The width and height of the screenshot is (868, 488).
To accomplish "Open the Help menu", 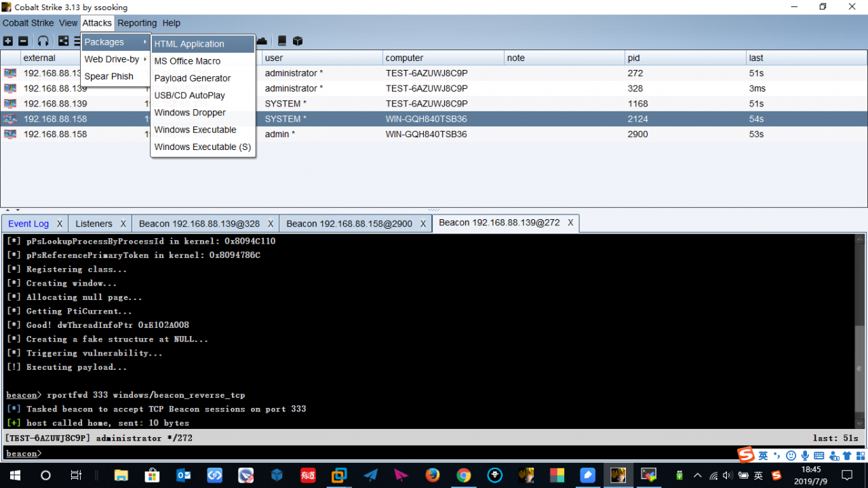I will pos(172,23).
